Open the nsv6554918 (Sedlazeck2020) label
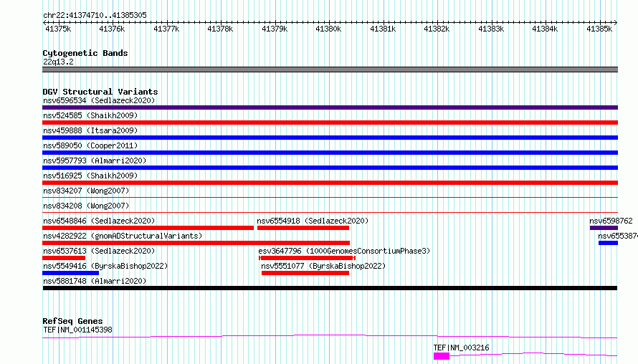The width and height of the screenshot is (638, 364). (x=313, y=221)
